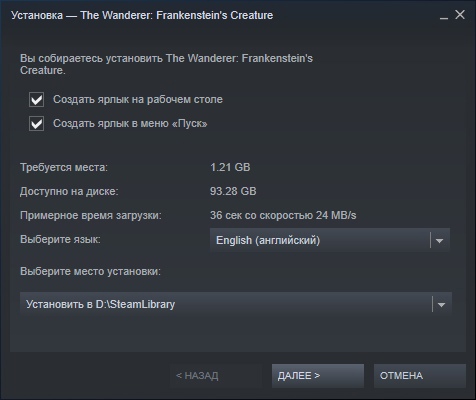This screenshot has width=476, height=400.
Task: Click the «Создать ярлык в меню Пуск» label
Action: click(x=130, y=123)
